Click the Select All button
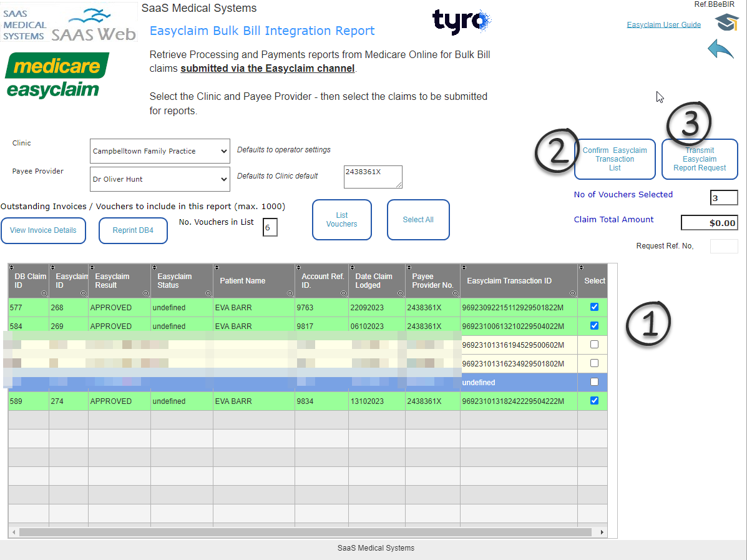Image resolution: width=747 pixels, height=560 pixels. pos(417,220)
